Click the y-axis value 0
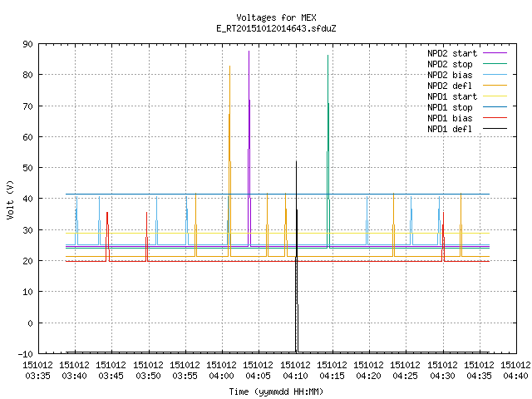Image resolution: width=532 pixels, height=399 pixels. click(30, 323)
